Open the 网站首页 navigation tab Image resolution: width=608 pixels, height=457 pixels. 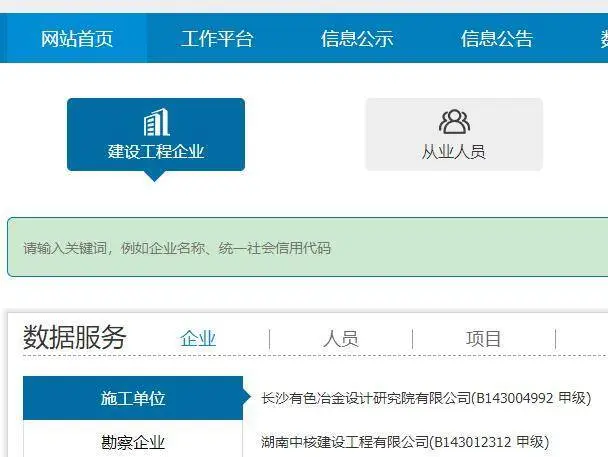pos(77,38)
